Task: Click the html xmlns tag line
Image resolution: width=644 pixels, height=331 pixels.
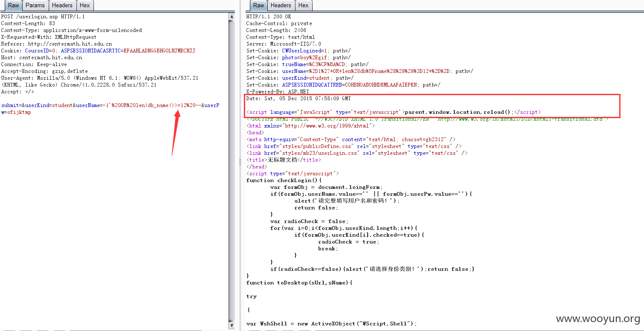Action: coord(310,126)
